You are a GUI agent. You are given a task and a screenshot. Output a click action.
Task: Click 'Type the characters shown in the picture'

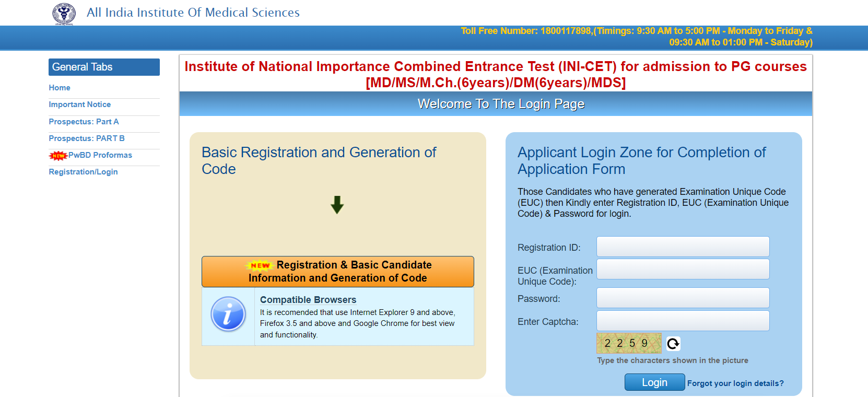[673, 360]
